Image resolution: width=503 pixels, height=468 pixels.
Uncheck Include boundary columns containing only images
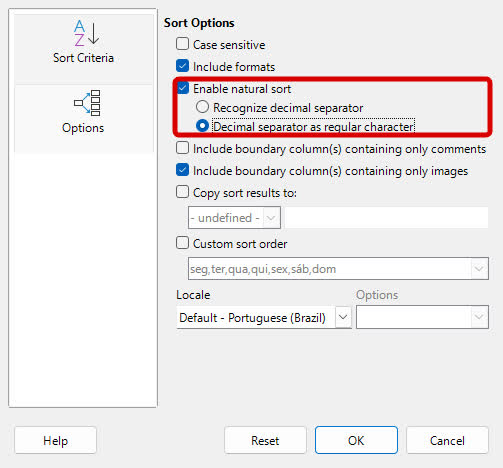pos(182,170)
